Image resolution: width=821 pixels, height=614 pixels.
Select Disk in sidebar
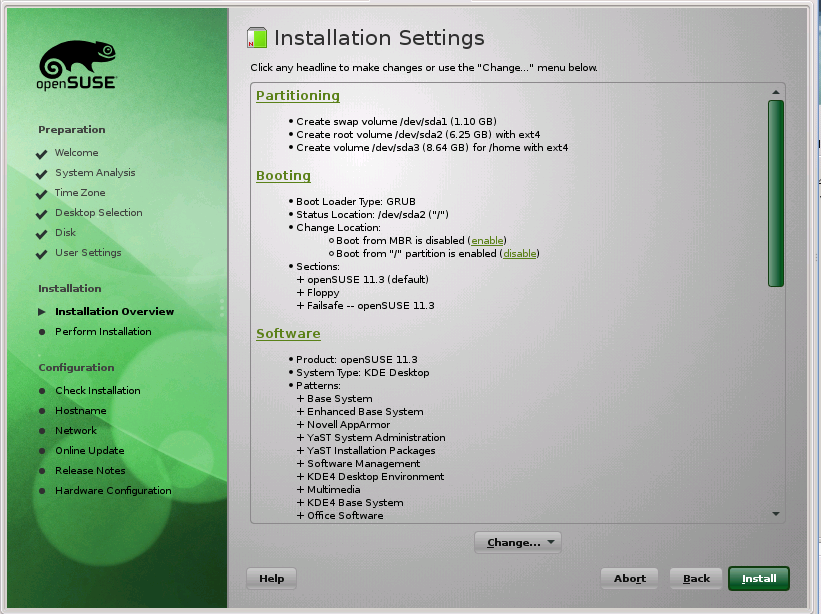click(65, 232)
